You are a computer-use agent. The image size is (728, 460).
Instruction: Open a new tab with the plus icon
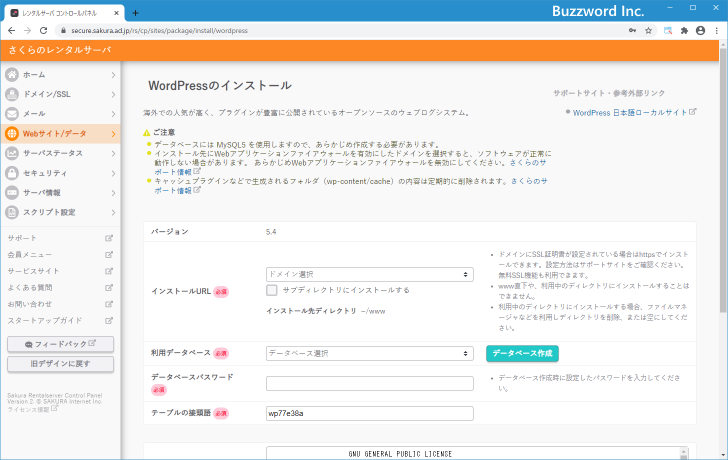(x=135, y=13)
